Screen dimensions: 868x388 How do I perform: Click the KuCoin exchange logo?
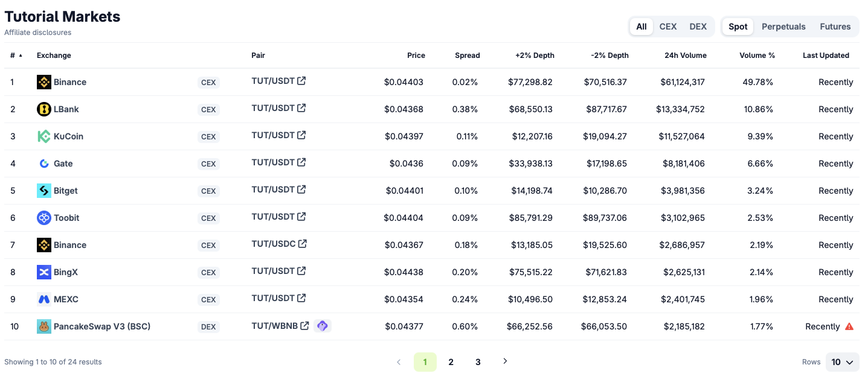point(44,136)
